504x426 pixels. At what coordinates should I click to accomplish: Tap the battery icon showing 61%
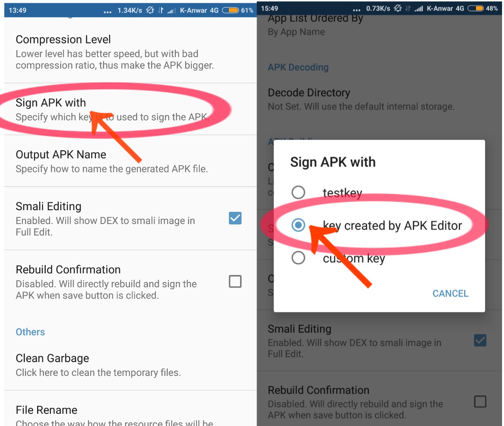tap(230, 10)
